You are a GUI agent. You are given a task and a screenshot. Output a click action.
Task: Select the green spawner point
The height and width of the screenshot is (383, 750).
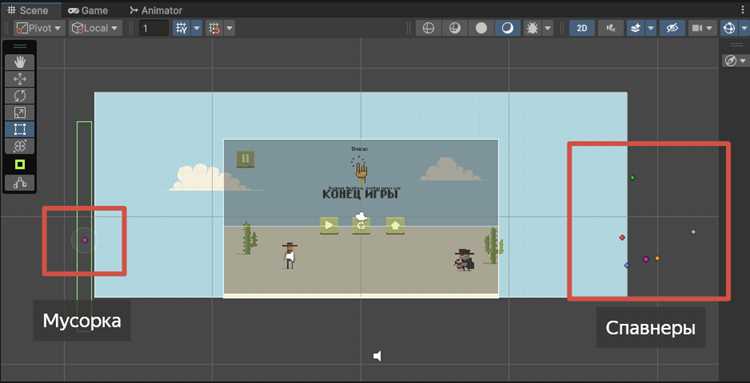[x=632, y=178]
